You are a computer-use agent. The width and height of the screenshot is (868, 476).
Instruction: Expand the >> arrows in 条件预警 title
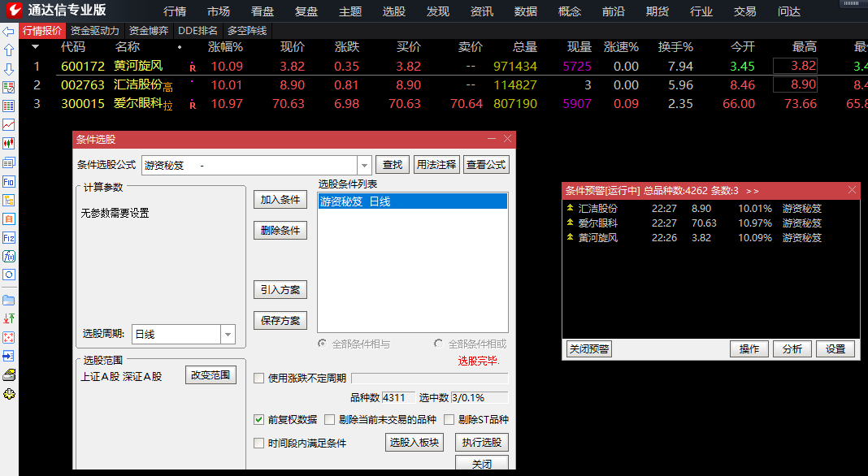tap(753, 191)
